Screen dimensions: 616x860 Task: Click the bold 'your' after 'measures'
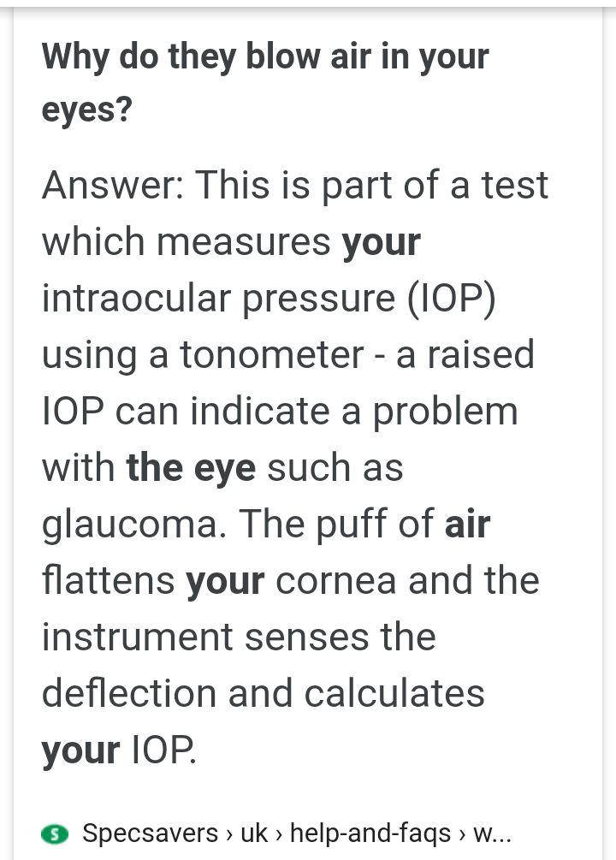click(382, 244)
